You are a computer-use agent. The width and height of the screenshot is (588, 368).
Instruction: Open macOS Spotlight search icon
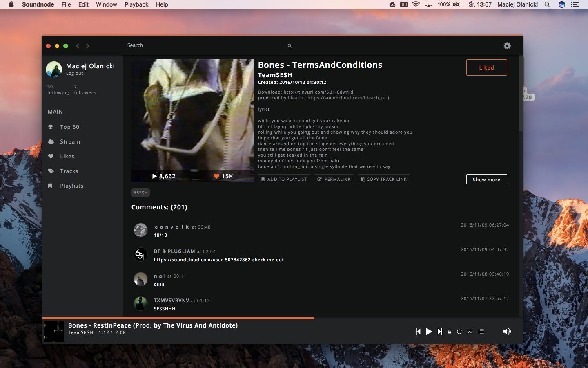[548, 4]
